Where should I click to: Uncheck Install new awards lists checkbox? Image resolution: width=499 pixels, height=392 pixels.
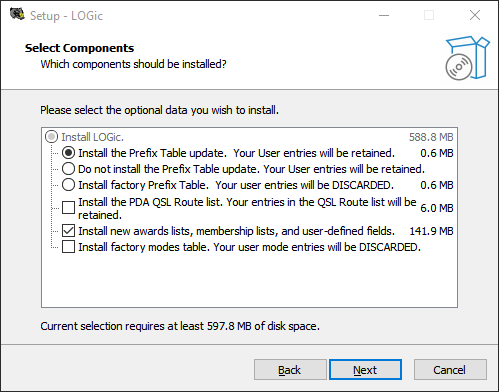pyautogui.click(x=68, y=231)
